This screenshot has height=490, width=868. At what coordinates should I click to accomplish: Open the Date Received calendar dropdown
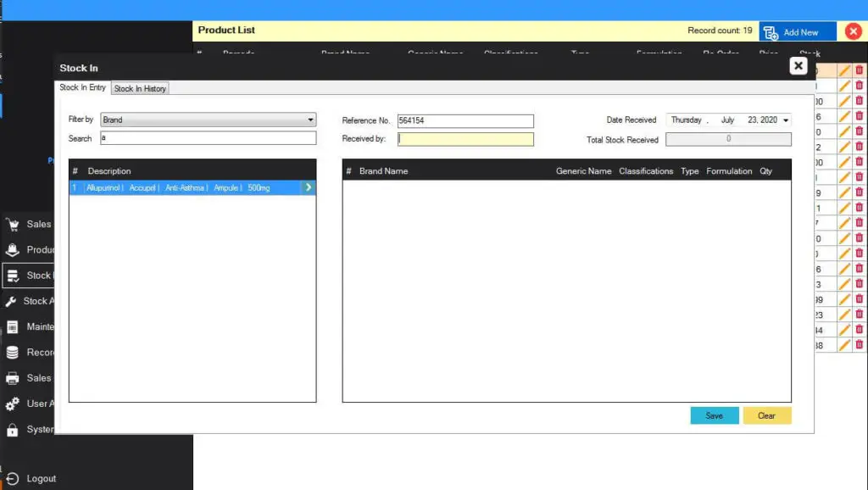pyautogui.click(x=786, y=120)
